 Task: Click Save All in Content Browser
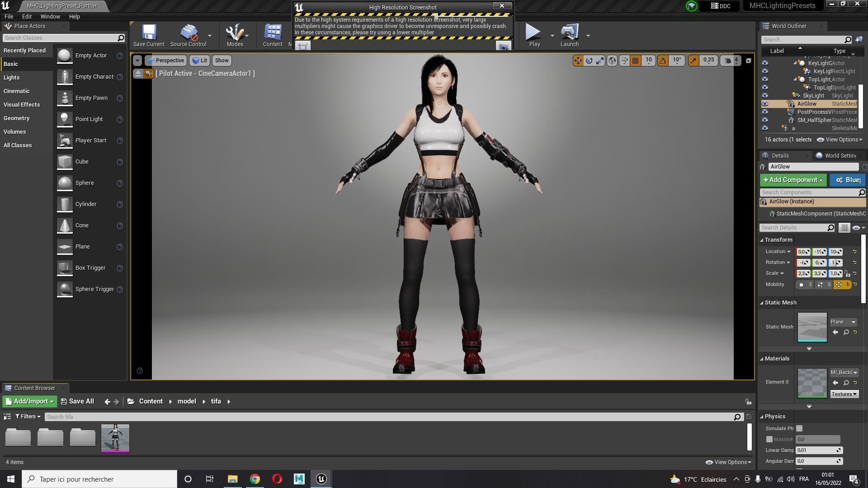[x=77, y=402]
